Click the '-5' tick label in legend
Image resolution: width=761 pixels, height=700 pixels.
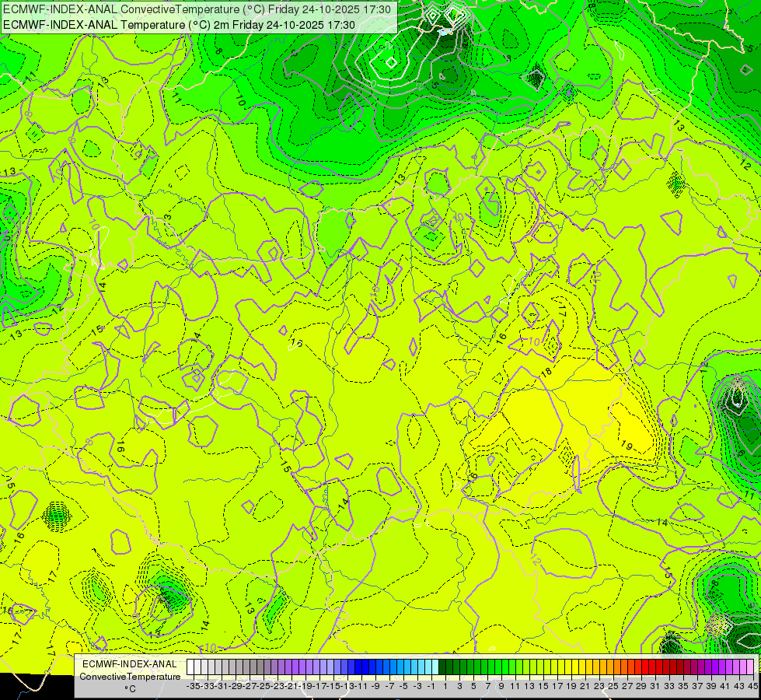coord(403,686)
